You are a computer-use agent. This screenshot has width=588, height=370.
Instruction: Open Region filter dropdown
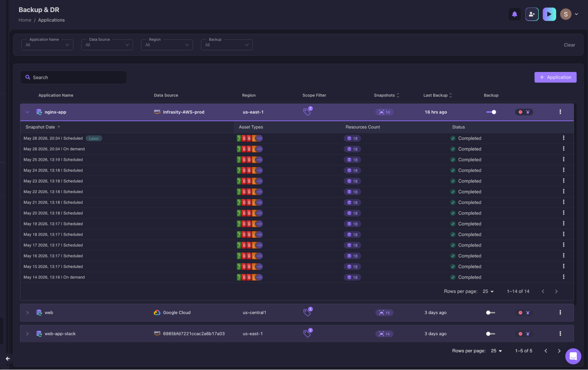167,45
